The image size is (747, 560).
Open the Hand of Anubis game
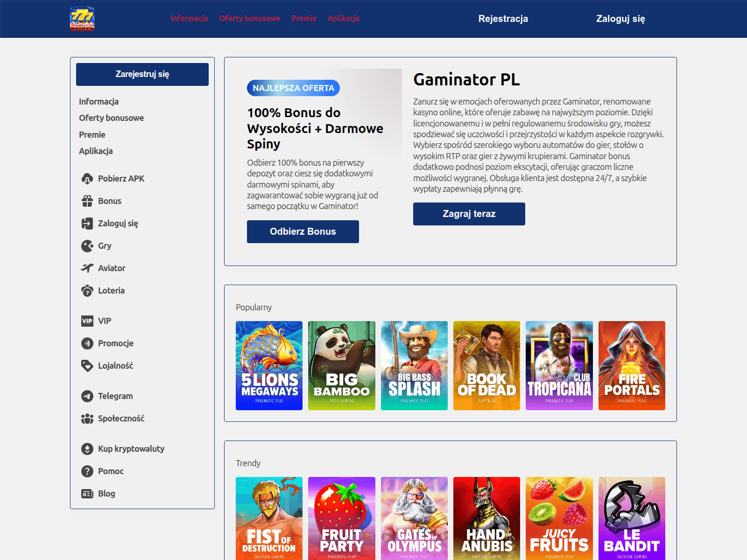pyautogui.click(x=486, y=518)
